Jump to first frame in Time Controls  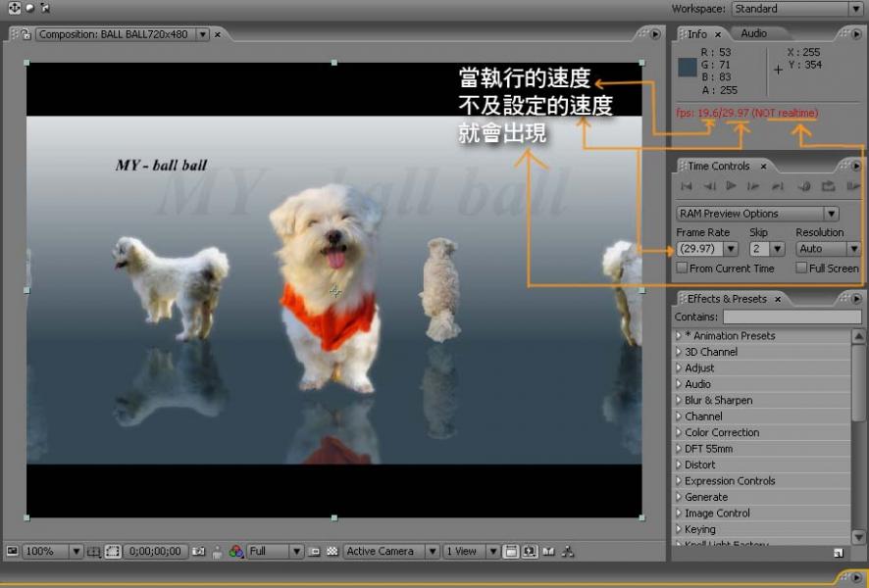687,186
